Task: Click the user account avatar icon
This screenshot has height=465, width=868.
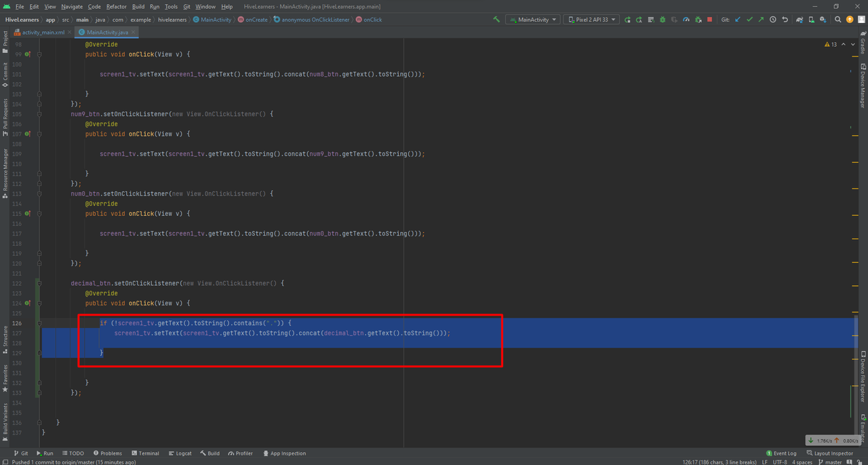Action: pos(862,20)
